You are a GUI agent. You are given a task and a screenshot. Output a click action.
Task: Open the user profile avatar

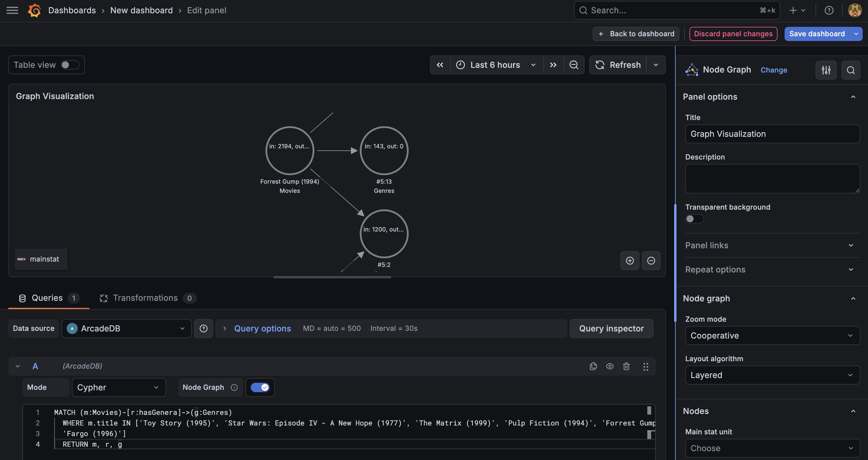point(855,10)
